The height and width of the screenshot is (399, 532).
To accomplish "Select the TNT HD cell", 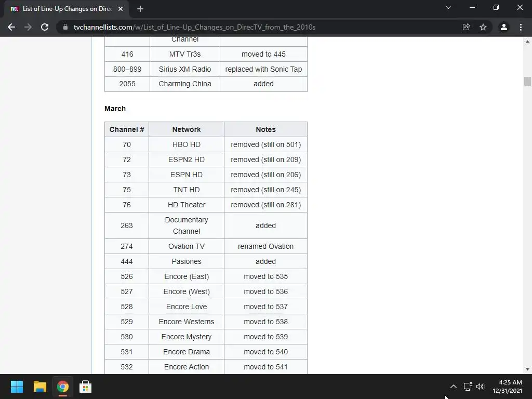I will (x=187, y=190).
